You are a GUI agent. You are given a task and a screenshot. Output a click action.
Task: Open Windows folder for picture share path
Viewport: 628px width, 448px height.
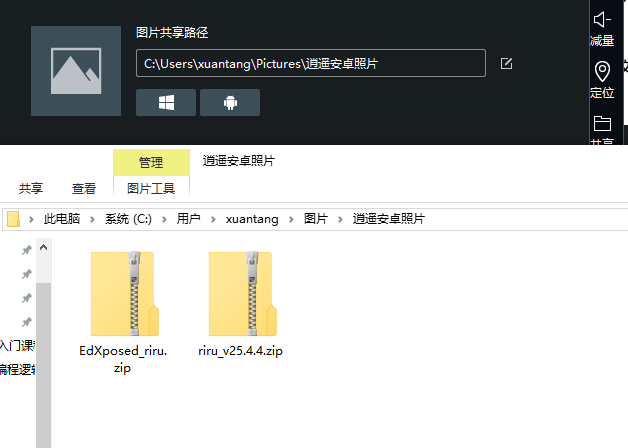[166, 102]
